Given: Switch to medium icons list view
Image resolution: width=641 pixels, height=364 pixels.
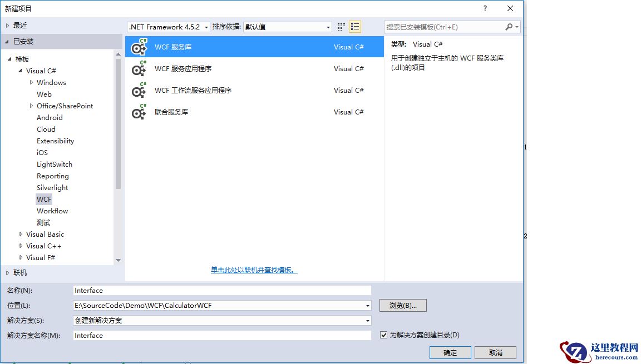Looking at the screenshot, I should [x=355, y=27].
